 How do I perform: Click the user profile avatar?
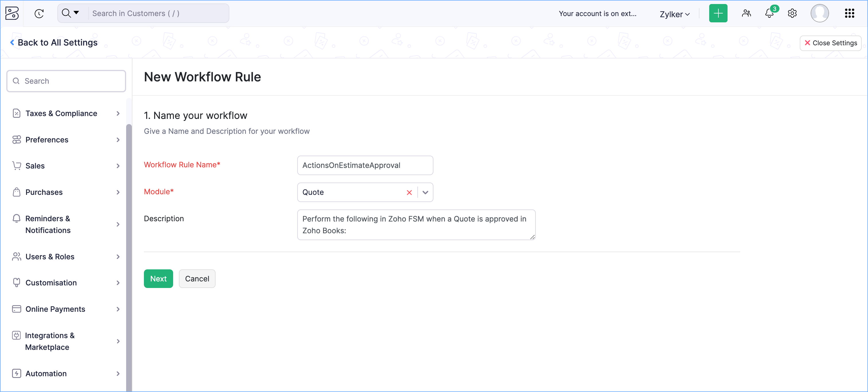(819, 13)
